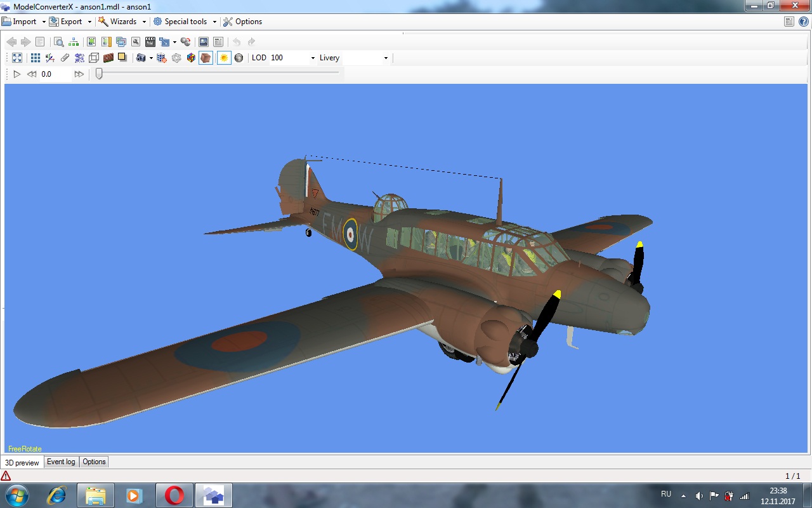Toggle the textured brown cube render mode
This screenshot has height=508, width=812.
tap(206, 58)
